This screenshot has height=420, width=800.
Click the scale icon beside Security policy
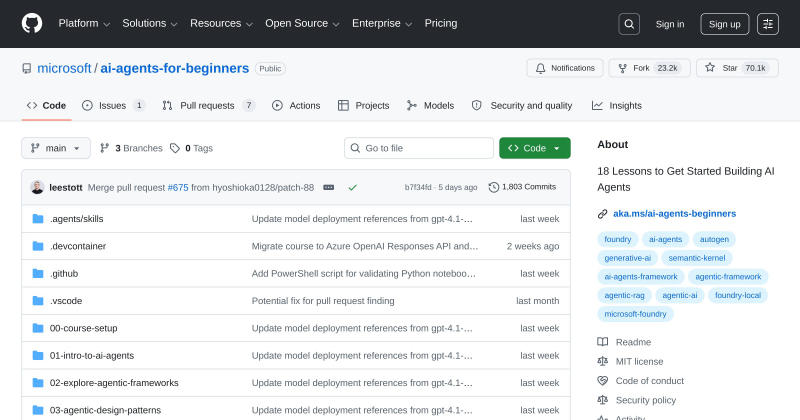(603, 400)
